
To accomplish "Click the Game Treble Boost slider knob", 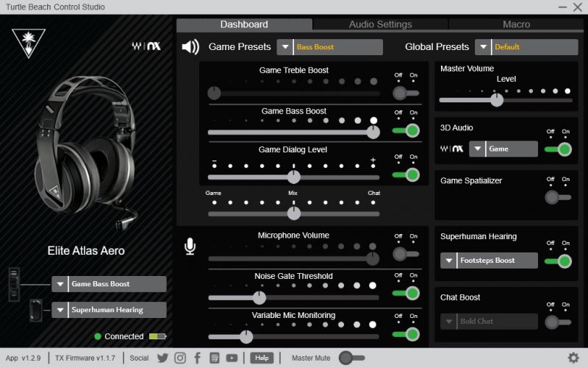I will 214,93.
